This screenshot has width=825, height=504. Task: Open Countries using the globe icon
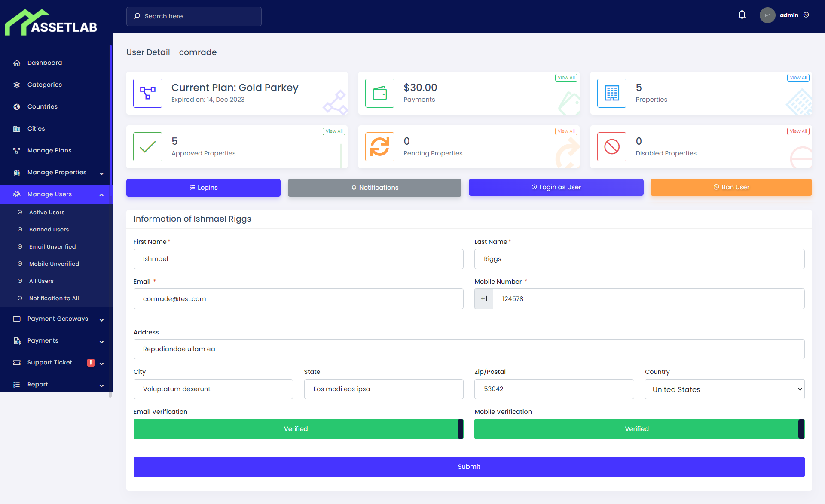click(16, 106)
